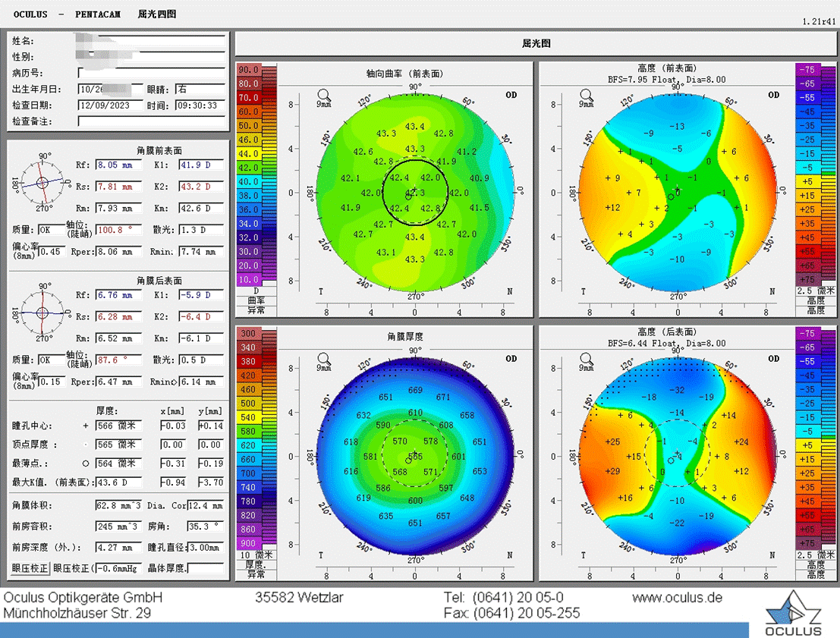This screenshot has height=638, width=840.
Task: Click the 出生年月日 date field
Action: 110,89
